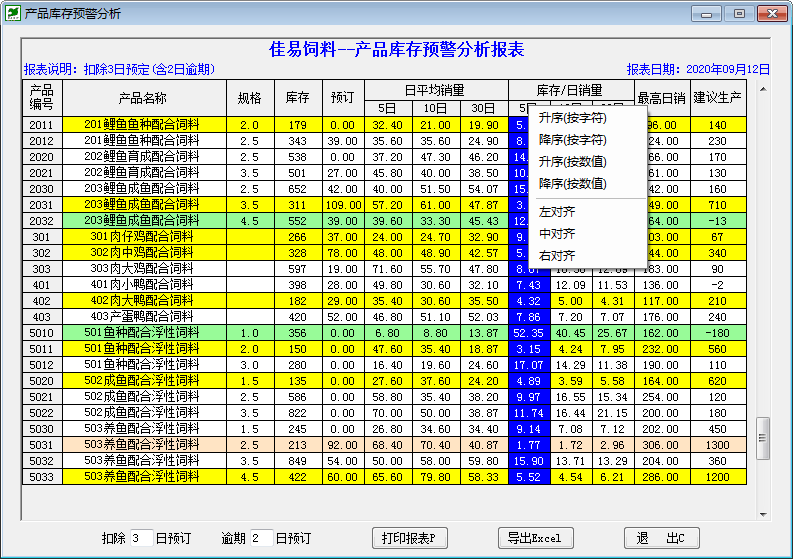Click the 30日 header under 日平均销量
Screen dimensions: 793x559
(484, 108)
